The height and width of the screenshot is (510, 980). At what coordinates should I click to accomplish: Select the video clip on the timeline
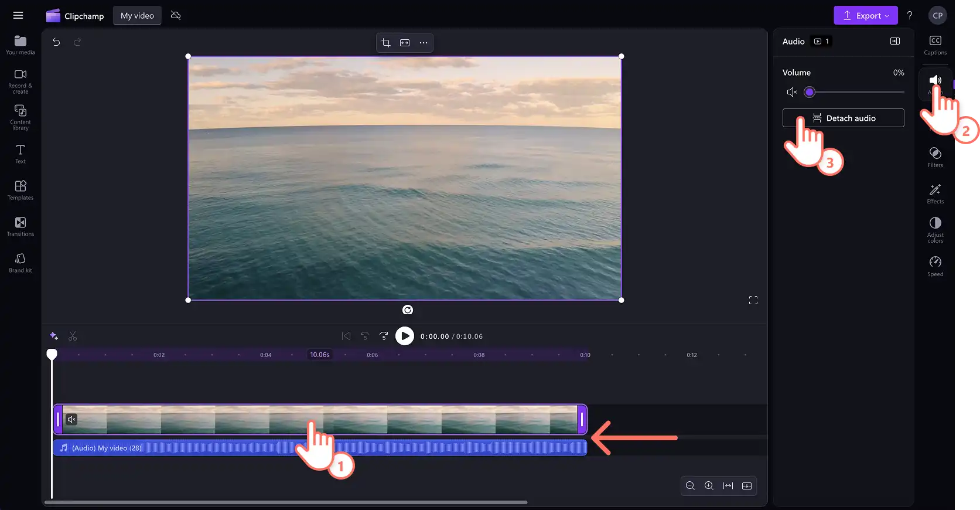pyautogui.click(x=320, y=419)
